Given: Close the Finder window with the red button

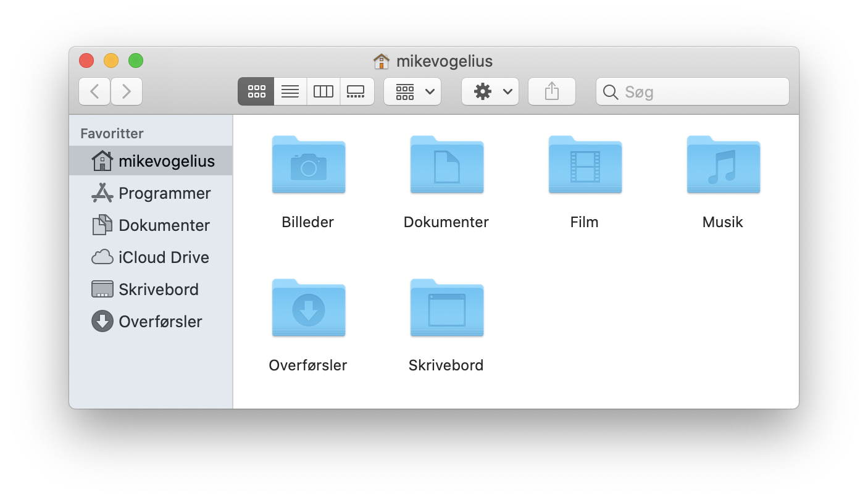Looking at the screenshot, I should [86, 60].
